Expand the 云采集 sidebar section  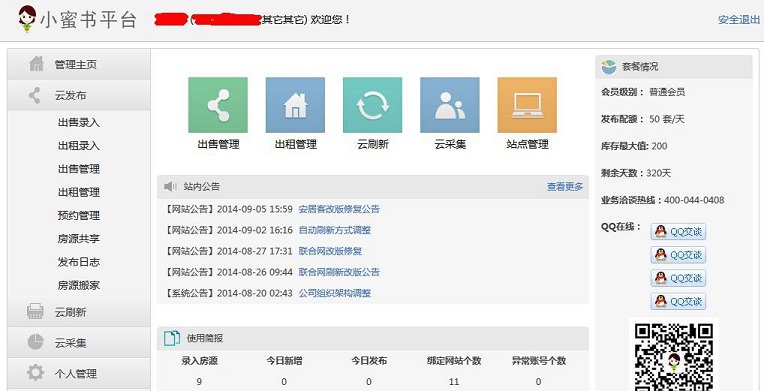79,343
